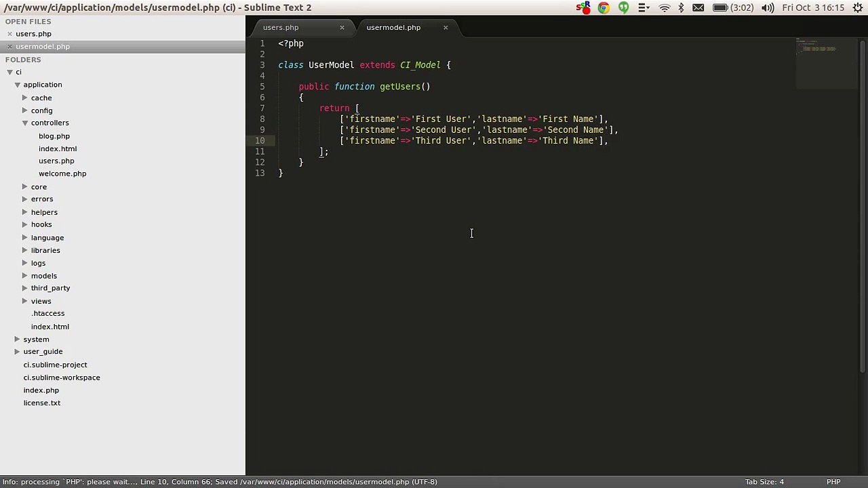Open the sound volume indicator
This screenshot has height=488, width=868.
[768, 8]
